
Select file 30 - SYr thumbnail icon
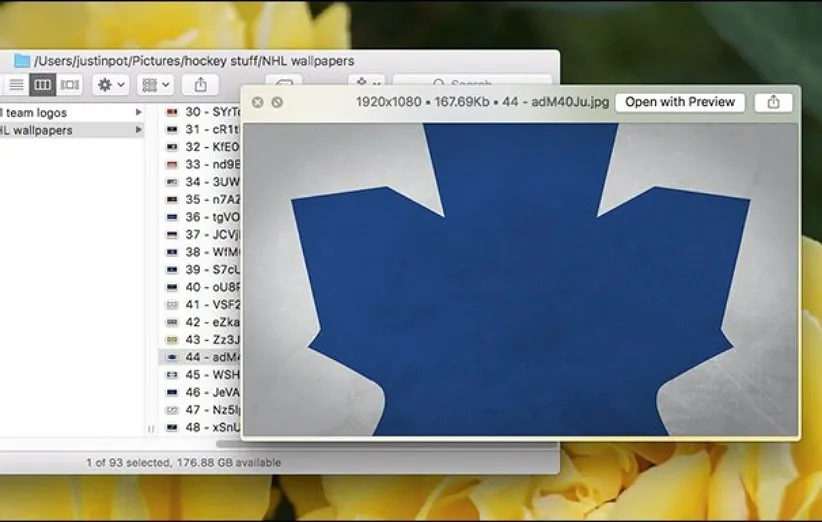[x=171, y=113]
